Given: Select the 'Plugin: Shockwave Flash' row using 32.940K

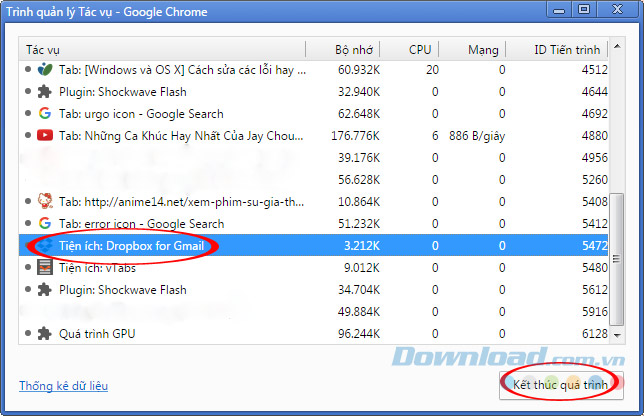Looking at the screenshot, I should tap(313, 92).
